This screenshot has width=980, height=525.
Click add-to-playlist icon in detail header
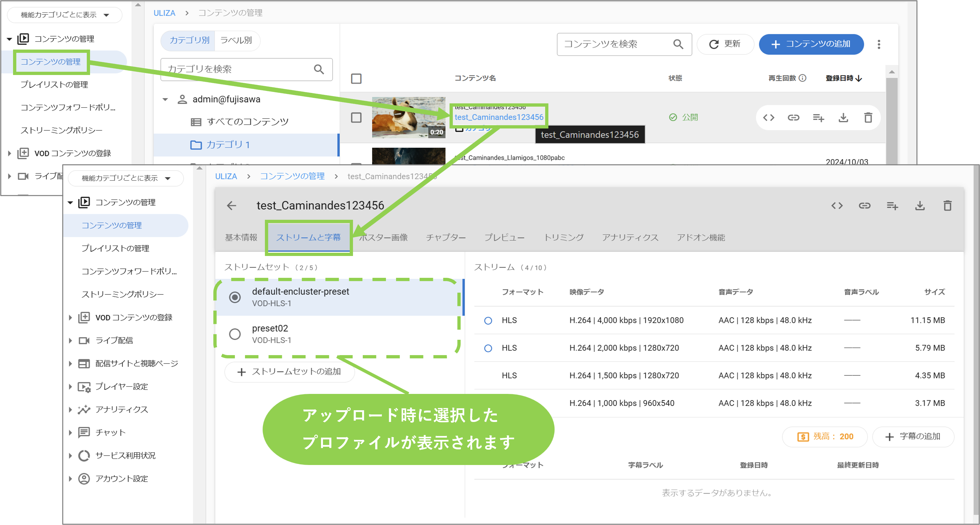(892, 206)
